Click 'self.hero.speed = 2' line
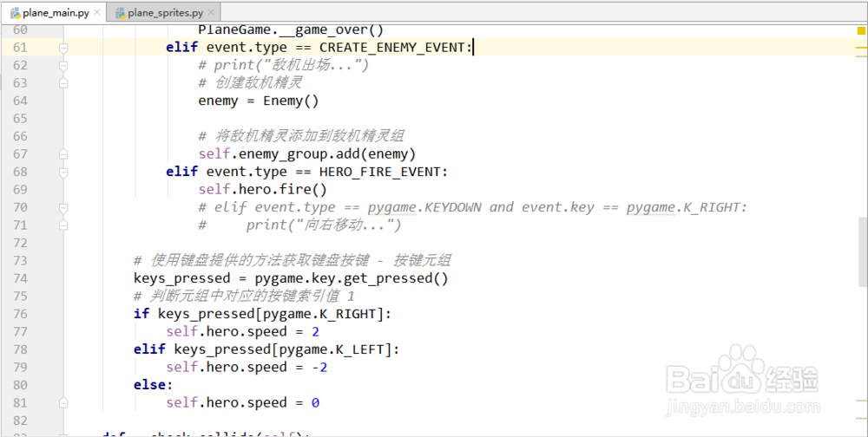The image size is (868, 437). 242,332
